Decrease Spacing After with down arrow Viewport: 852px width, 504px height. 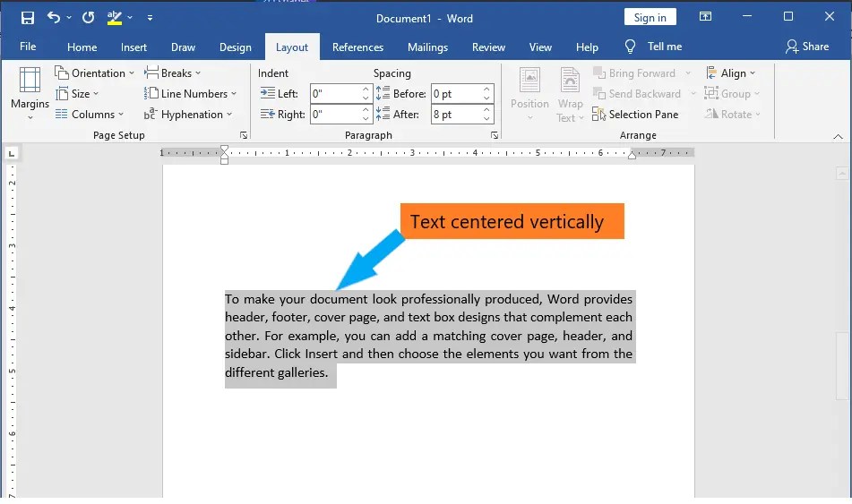click(x=486, y=119)
